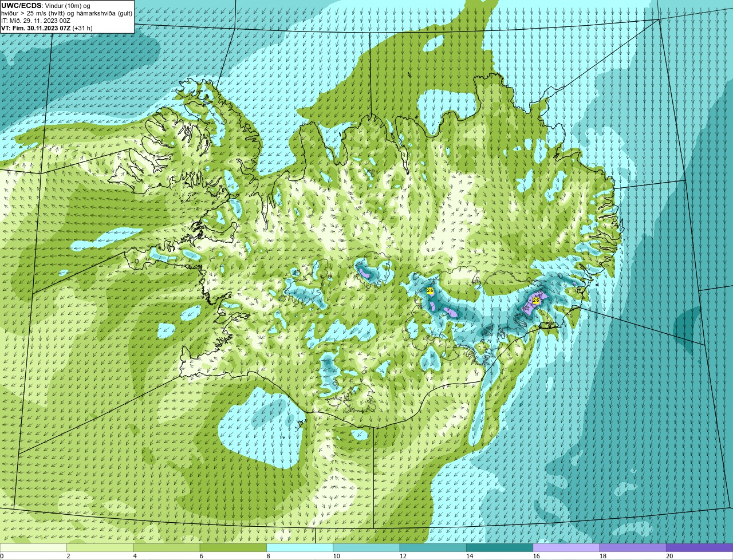
Task: Click the "VT: Fim. 30.11.2023 07Z (+31 h)" line
Action: tap(47, 28)
